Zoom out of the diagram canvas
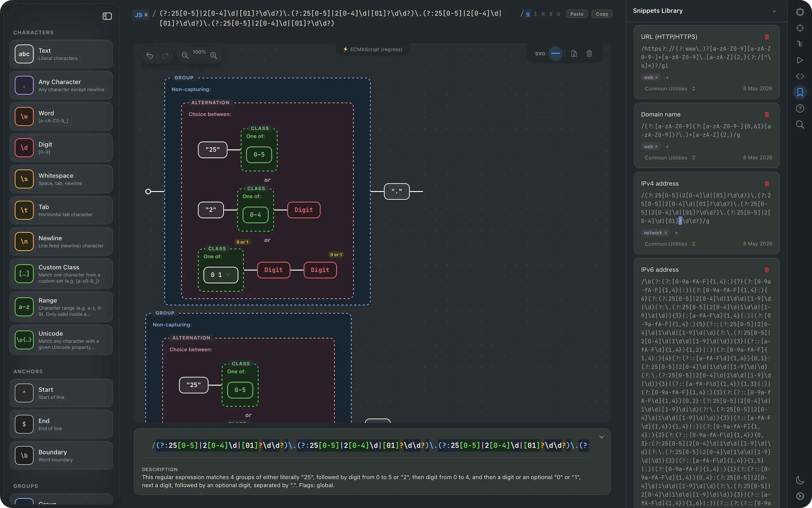The image size is (812, 508). click(185, 55)
